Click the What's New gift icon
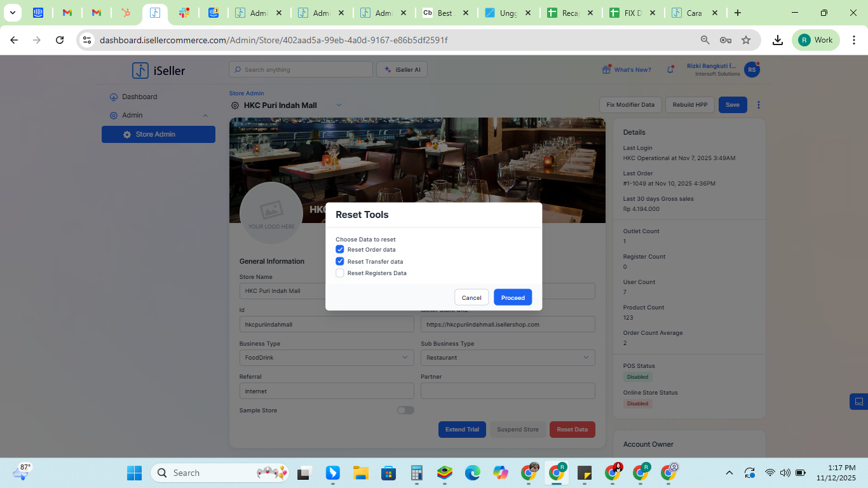 tap(606, 70)
